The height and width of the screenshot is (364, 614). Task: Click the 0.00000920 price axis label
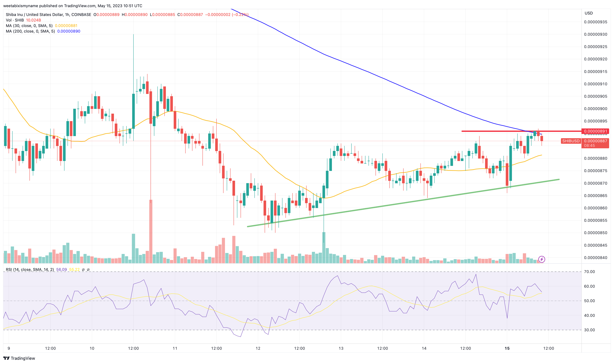[596, 59]
